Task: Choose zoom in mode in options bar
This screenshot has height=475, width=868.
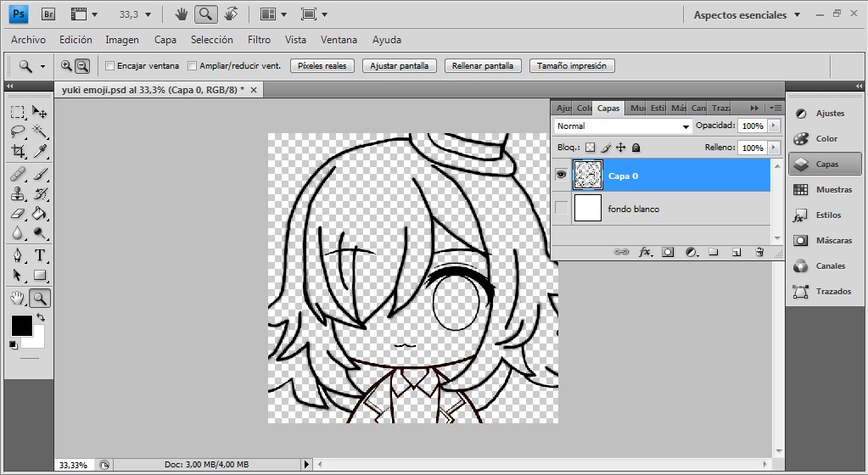Action: (66, 66)
